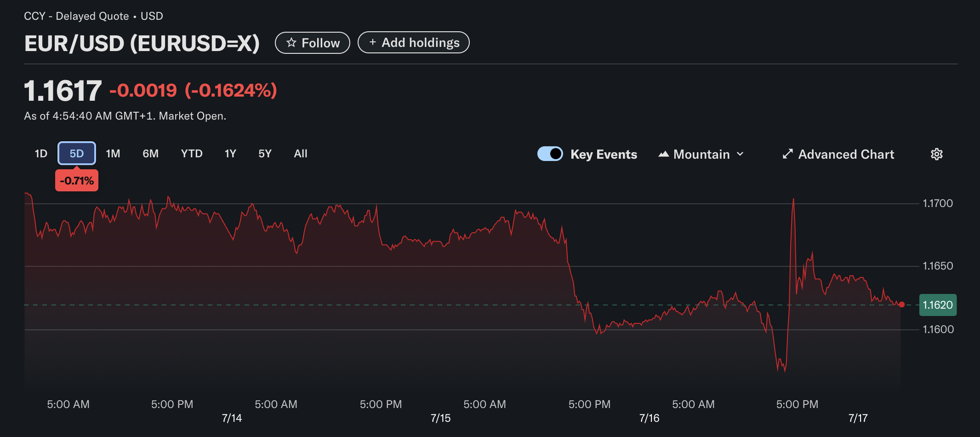Click the Key Events label
Image resolution: width=980 pixels, height=437 pixels.
604,154
